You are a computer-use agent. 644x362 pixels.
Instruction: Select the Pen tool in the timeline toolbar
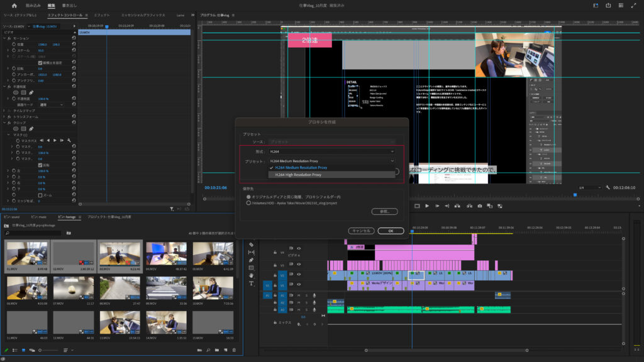(252, 260)
